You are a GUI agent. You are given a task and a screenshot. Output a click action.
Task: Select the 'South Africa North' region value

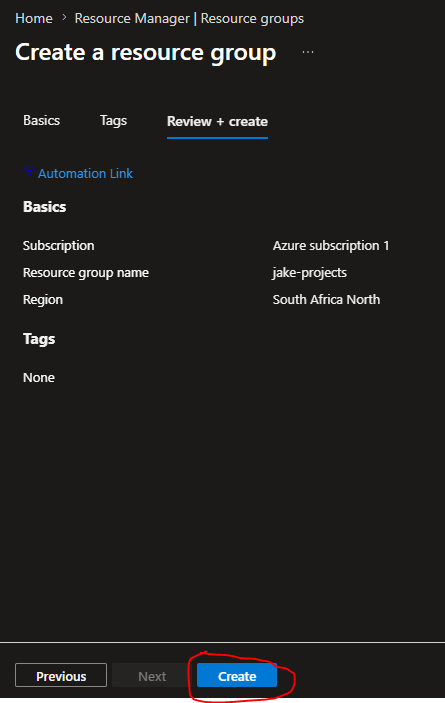pyautogui.click(x=326, y=299)
